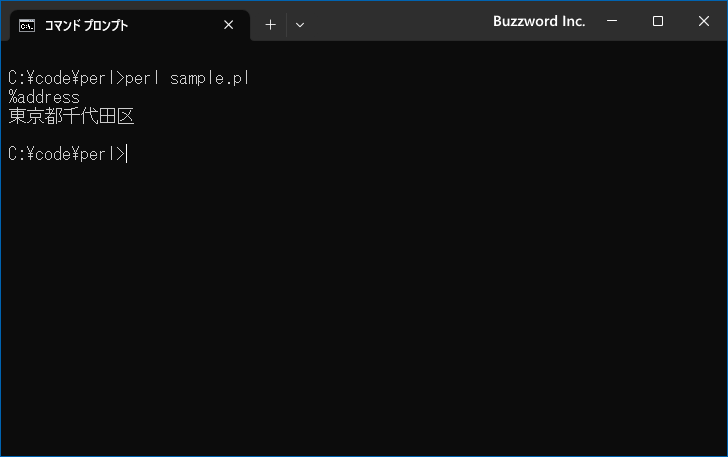Click the %address output line
Viewport: 728px width, 457px height.
44,97
